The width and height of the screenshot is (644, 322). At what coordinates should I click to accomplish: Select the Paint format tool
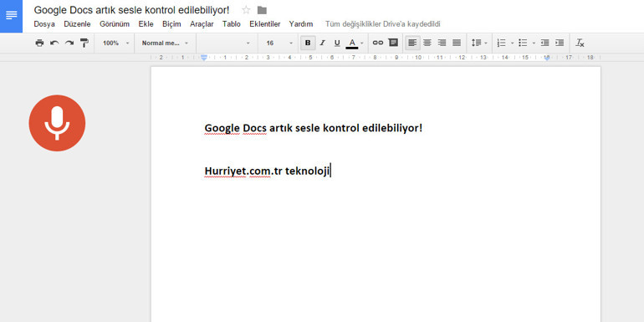84,43
